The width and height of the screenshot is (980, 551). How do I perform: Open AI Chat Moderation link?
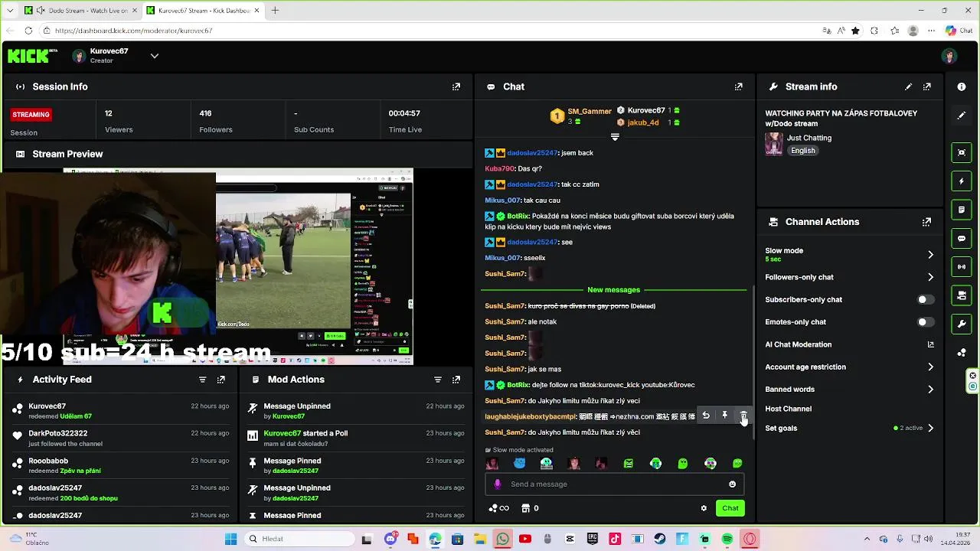tap(850, 344)
